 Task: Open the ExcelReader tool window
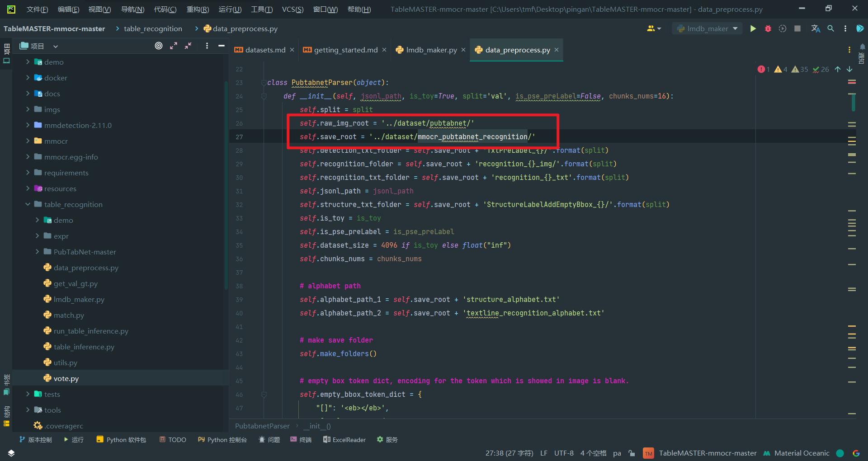point(344,440)
